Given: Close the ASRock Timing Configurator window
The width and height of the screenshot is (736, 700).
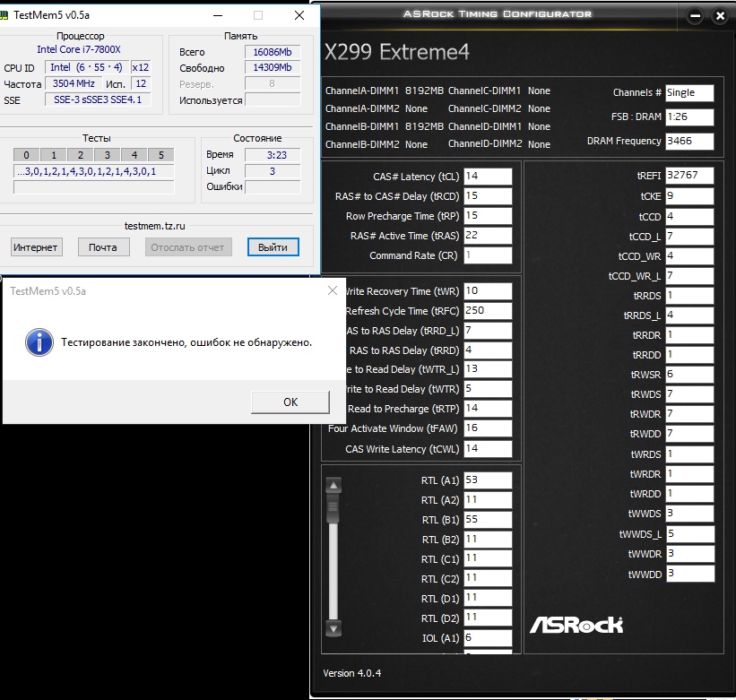Looking at the screenshot, I should coord(720,16).
